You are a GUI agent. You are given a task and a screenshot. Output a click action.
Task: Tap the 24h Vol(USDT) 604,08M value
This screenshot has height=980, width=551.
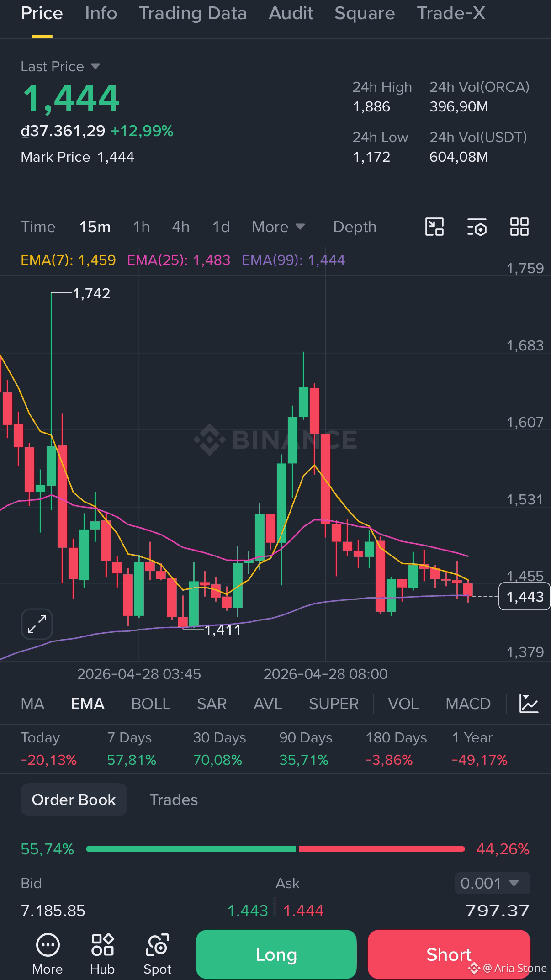(459, 157)
